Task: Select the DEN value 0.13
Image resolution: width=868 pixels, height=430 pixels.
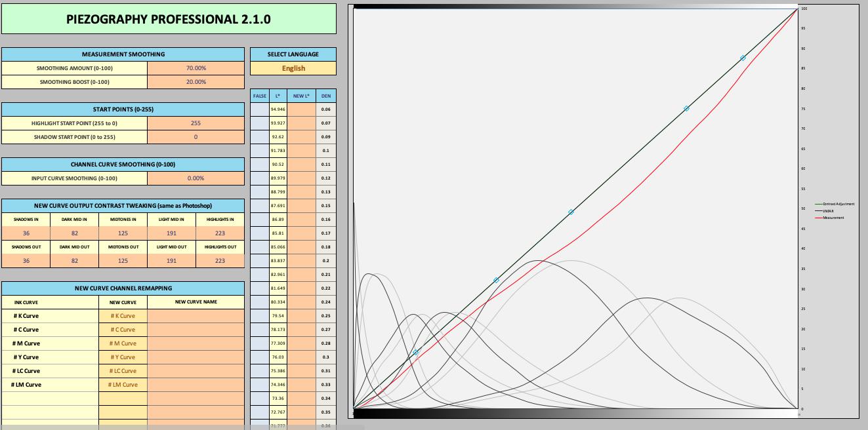Action: click(x=326, y=192)
